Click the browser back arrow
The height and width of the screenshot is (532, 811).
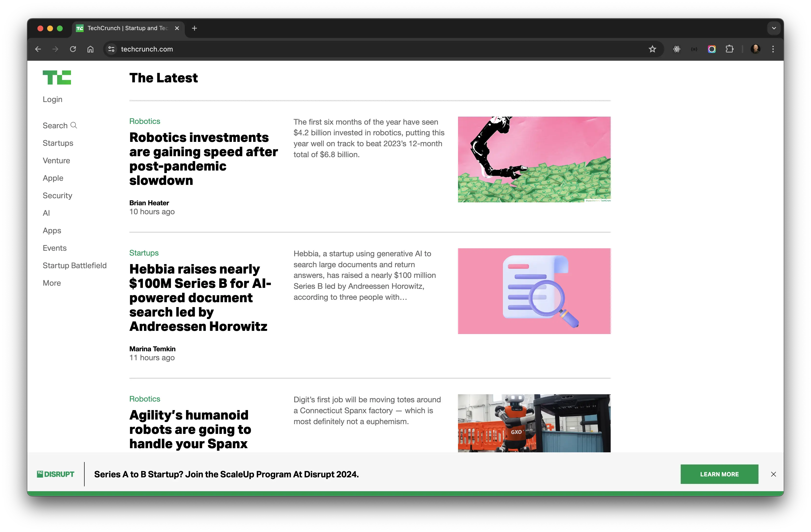coord(38,49)
